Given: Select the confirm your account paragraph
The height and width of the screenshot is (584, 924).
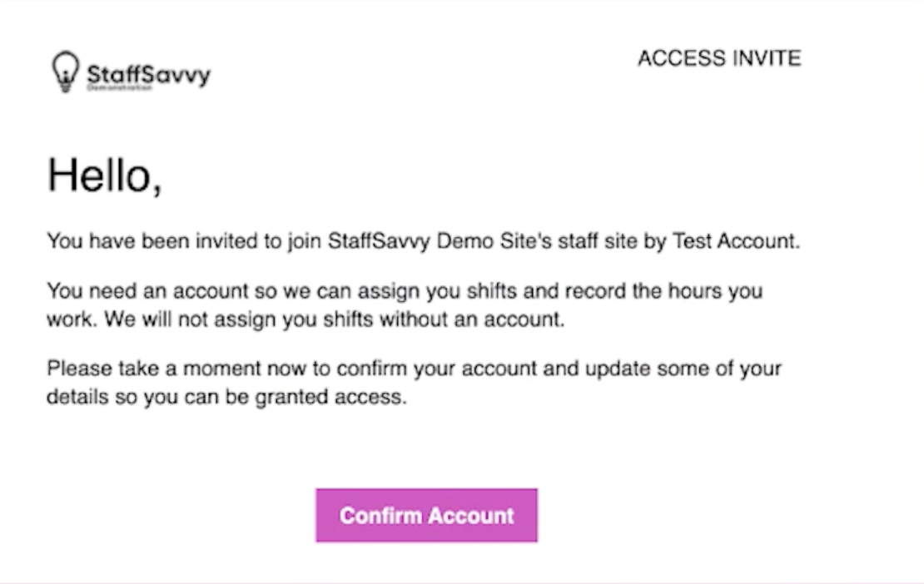Looking at the screenshot, I should [x=415, y=382].
